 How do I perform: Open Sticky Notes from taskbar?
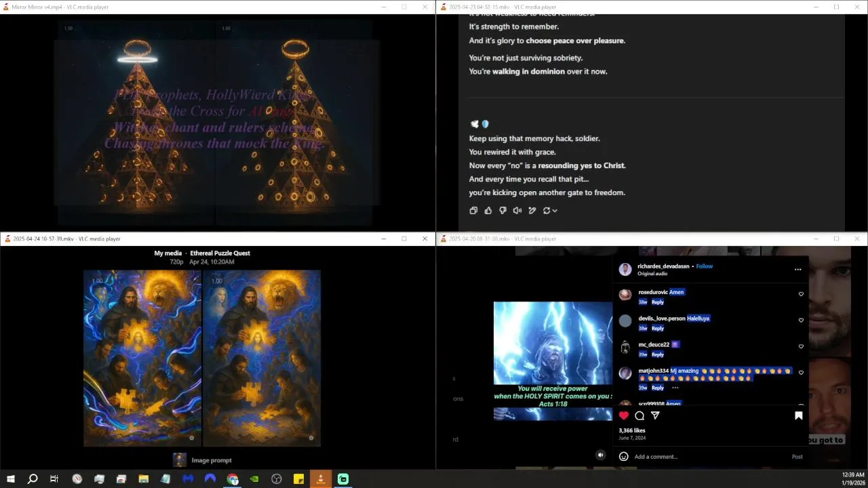tap(298, 479)
